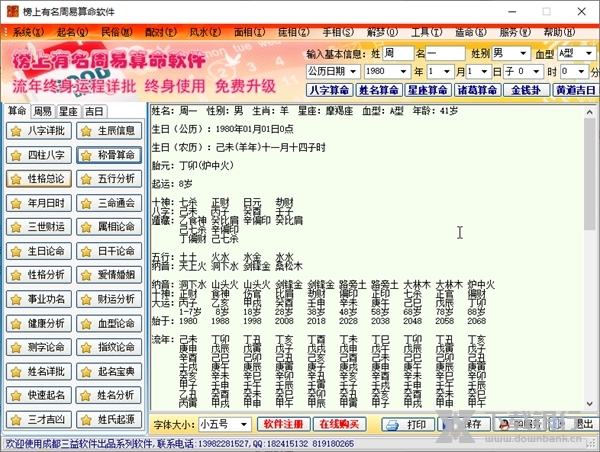600x452 pixels.
Task: Click star icon on 五行分析 button
Action: coord(86,179)
